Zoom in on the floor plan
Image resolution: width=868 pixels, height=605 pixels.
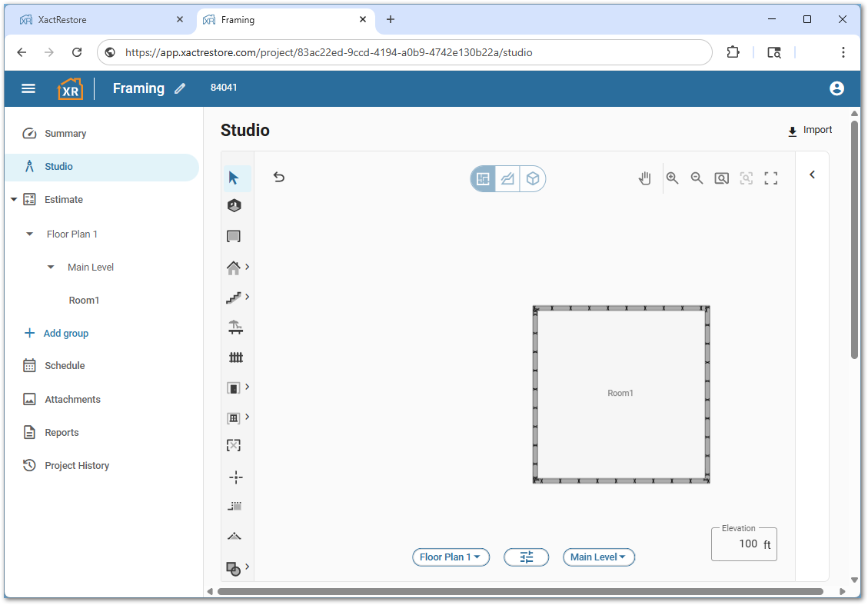tap(672, 178)
